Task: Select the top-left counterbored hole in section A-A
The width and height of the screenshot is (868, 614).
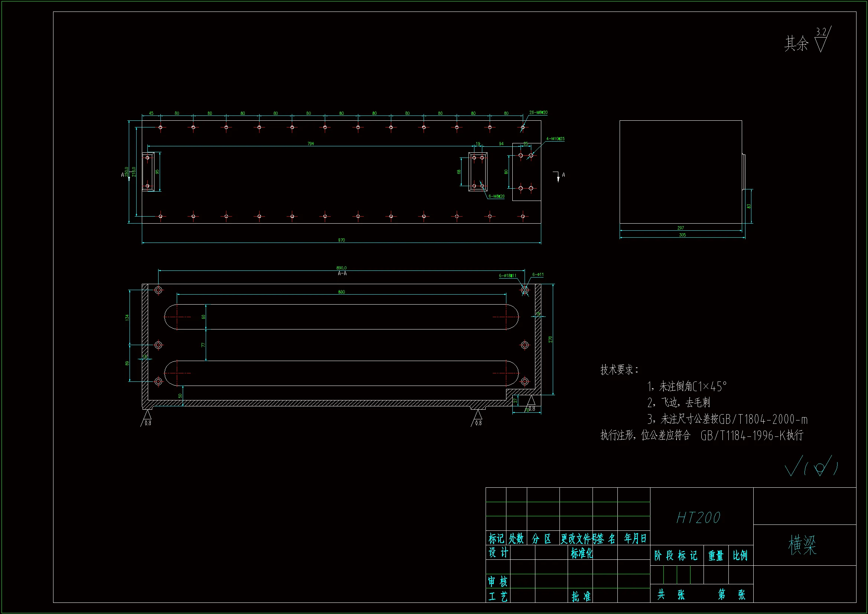Action: click(x=159, y=290)
